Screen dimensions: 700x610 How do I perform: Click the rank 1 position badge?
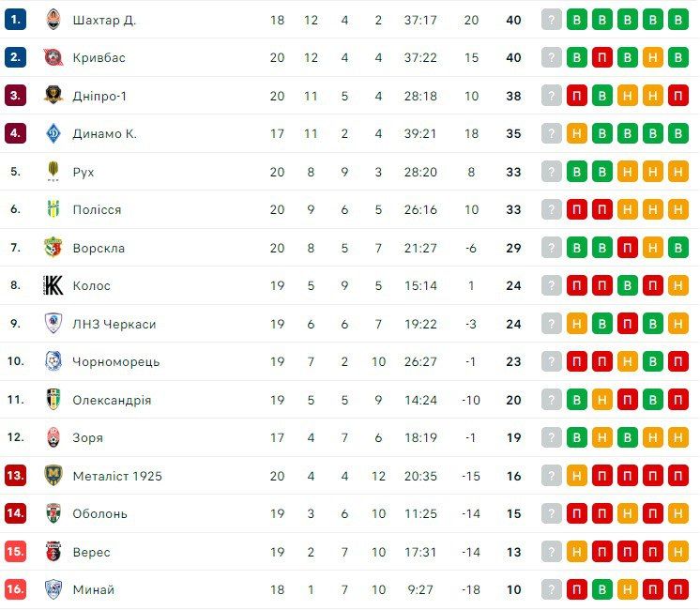(15, 20)
